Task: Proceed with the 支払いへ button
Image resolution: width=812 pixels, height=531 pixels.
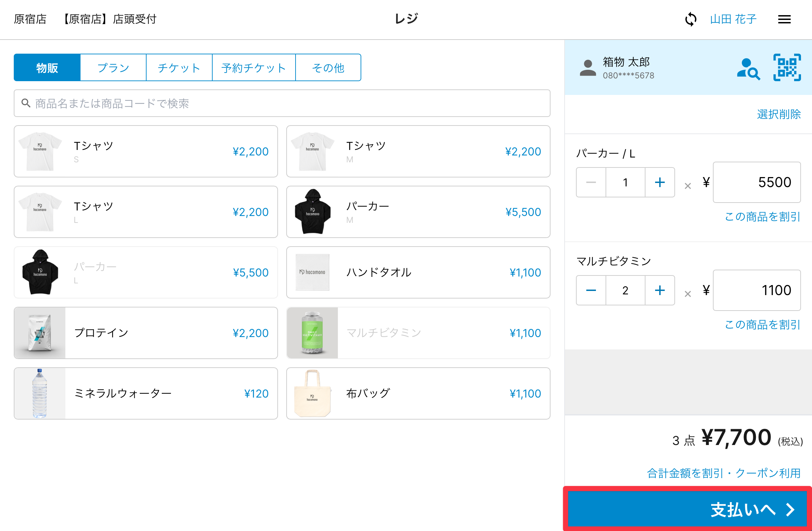Action: [x=687, y=509]
